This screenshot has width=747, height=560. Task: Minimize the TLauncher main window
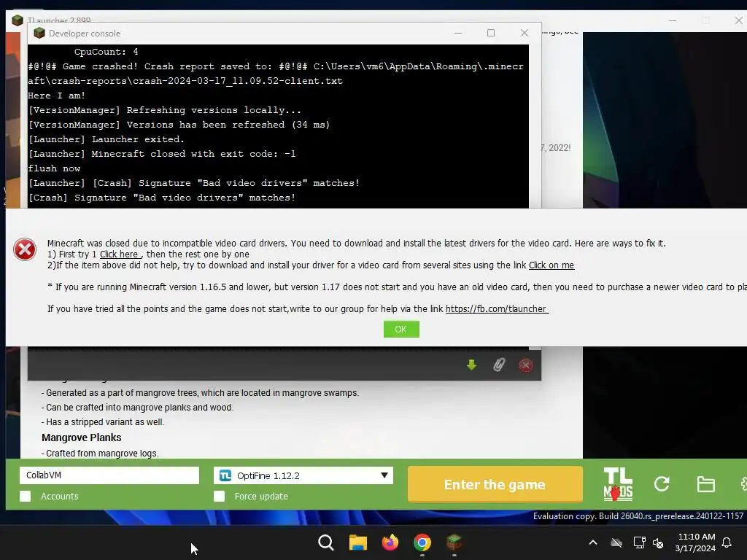click(x=672, y=20)
